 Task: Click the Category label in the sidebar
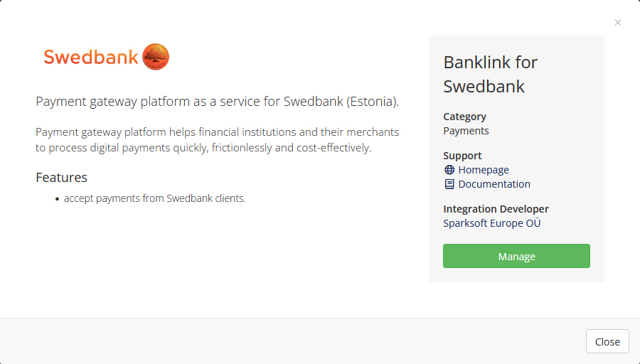click(x=464, y=117)
